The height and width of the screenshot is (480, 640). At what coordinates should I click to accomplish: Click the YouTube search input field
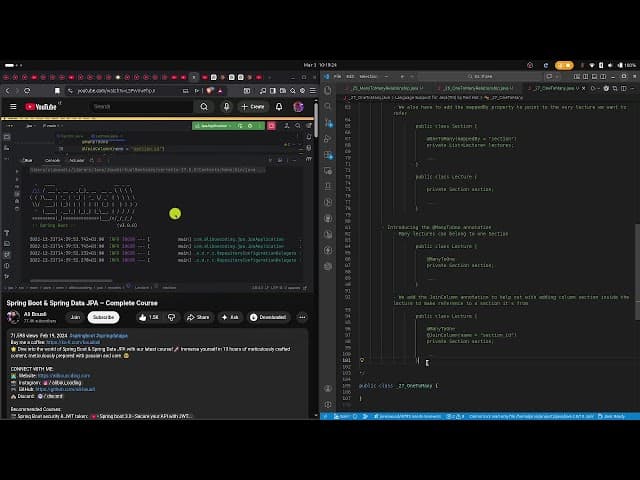point(140,106)
